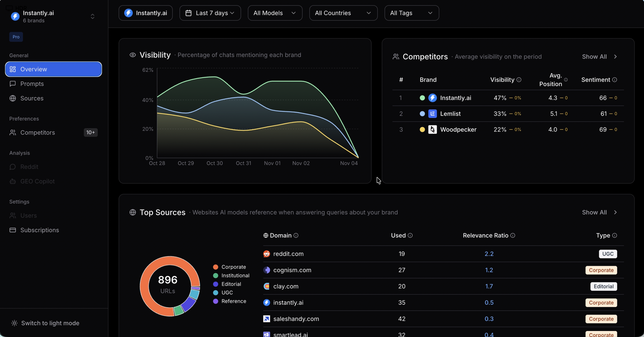
Task: Show all top sources
Action: tap(599, 212)
